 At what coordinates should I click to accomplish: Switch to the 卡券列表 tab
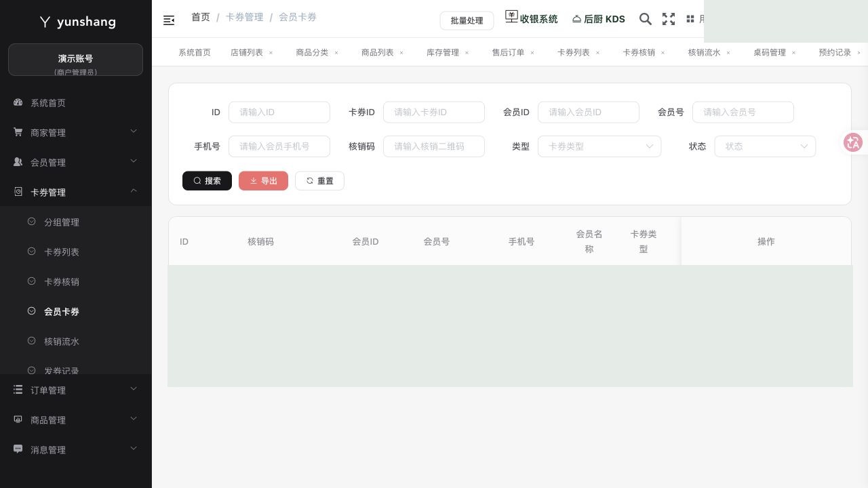[574, 52]
